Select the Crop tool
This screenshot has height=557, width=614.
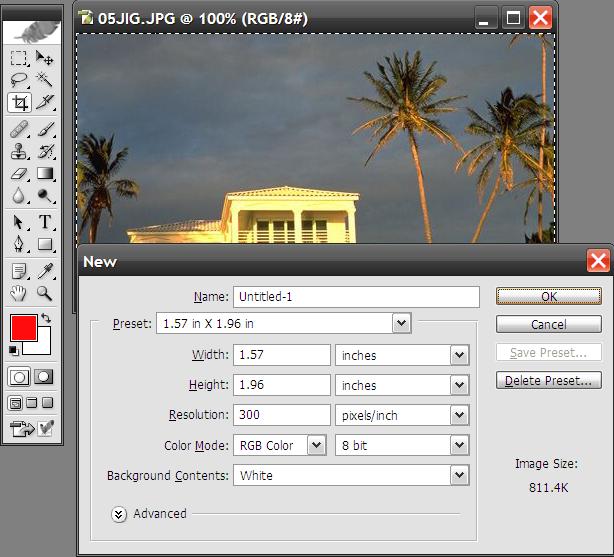tap(19, 103)
